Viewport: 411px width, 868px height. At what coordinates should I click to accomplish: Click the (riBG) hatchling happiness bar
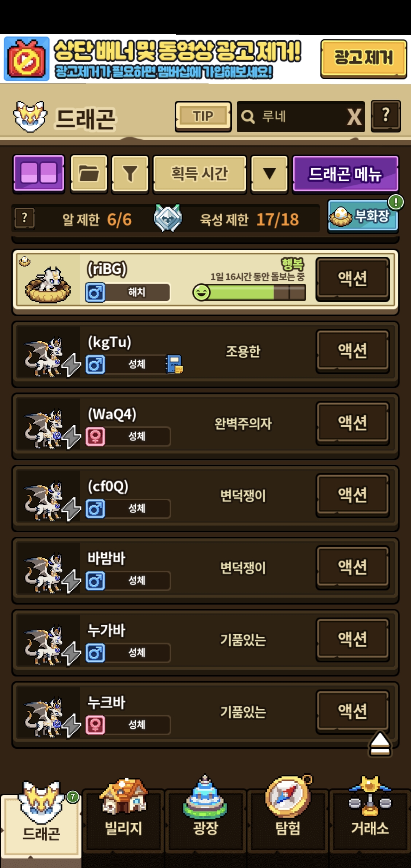[249, 293]
